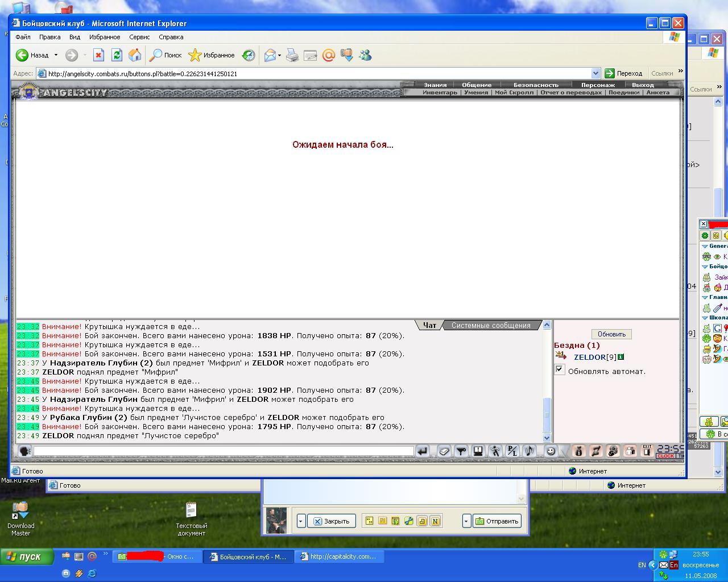Open the Общение game menu
The width and height of the screenshot is (728, 582).
tap(477, 85)
